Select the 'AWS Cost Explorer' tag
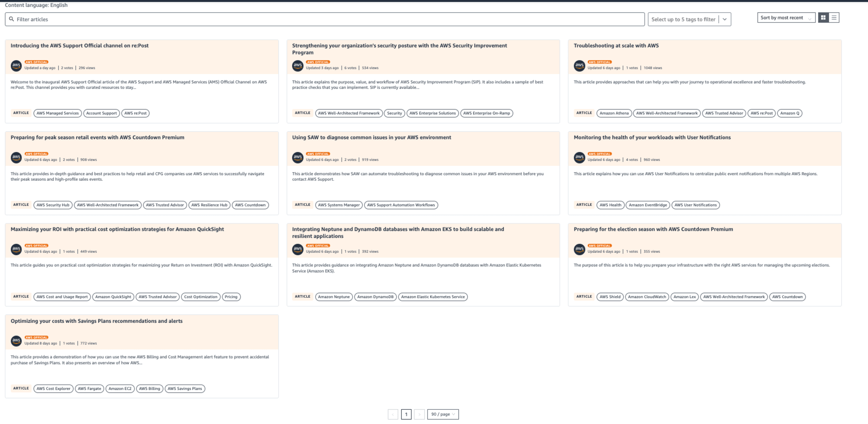868x424 pixels. (x=53, y=389)
